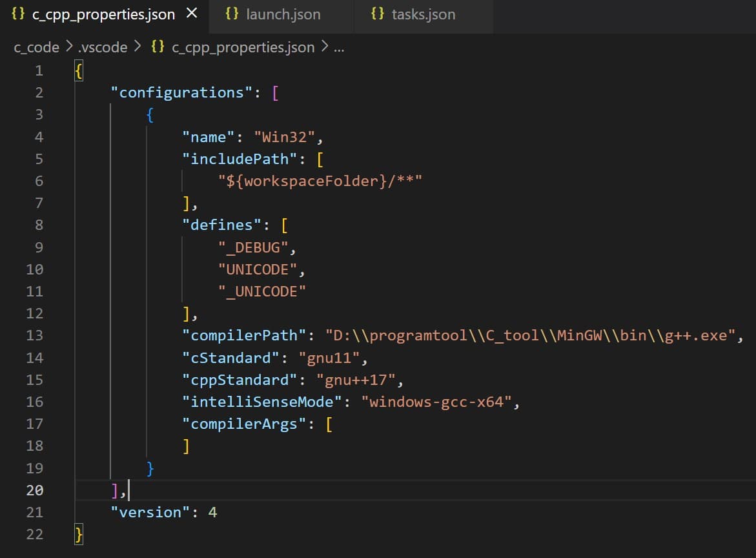
Task: Click the JSON icon on c_cpp_properties.json tab
Action: click(x=17, y=13)
